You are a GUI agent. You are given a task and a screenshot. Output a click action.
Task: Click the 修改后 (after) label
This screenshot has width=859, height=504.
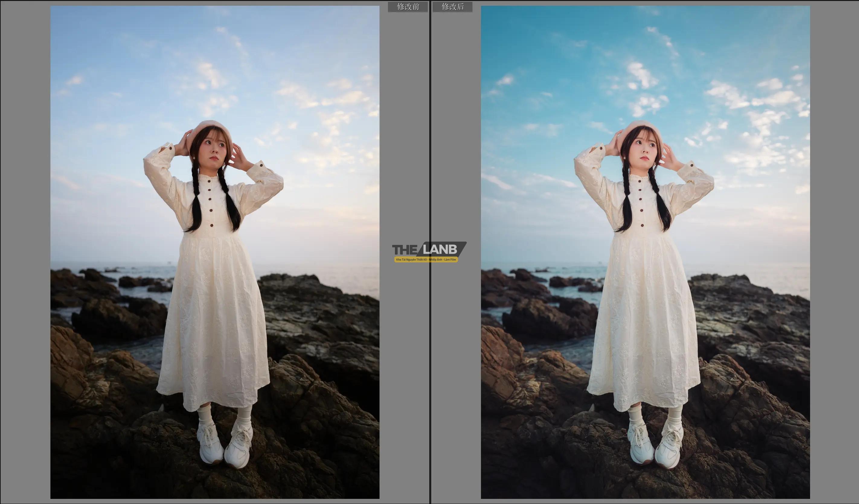[452, 7]
